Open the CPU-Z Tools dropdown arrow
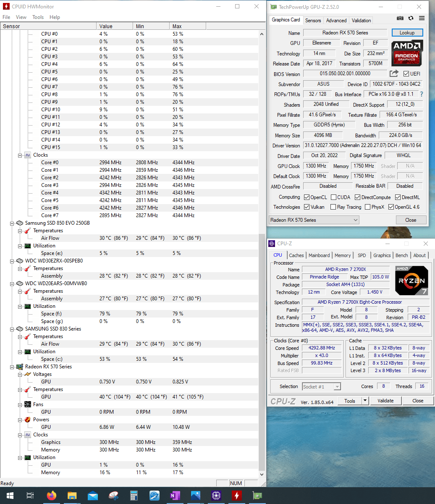The image size is (435, 504). pyautogui.click(x=365, y=401)
